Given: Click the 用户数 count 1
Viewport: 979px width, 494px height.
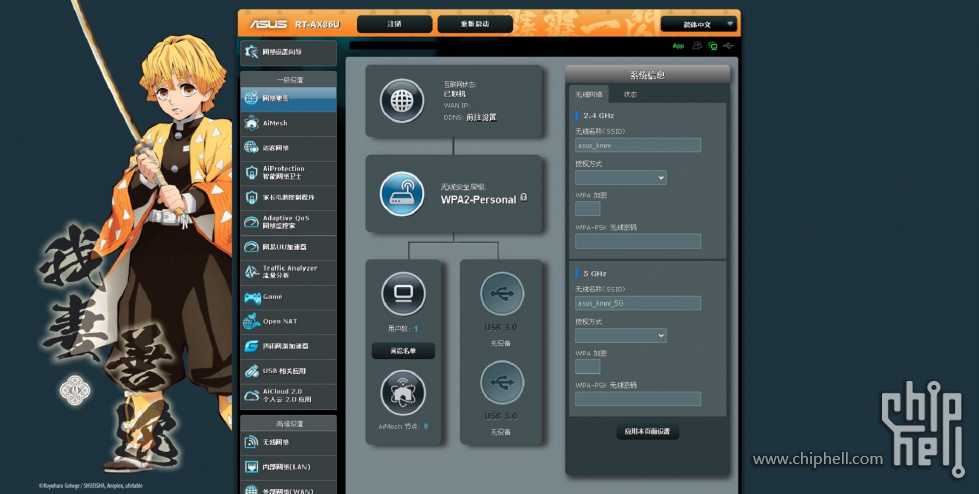Looking at the screenshot, I should [416, 329].
